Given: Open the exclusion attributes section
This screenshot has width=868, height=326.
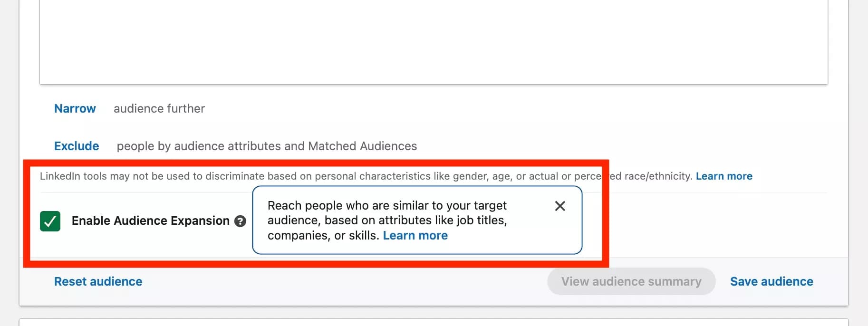Looking at the screenshot, I should 76,146.
